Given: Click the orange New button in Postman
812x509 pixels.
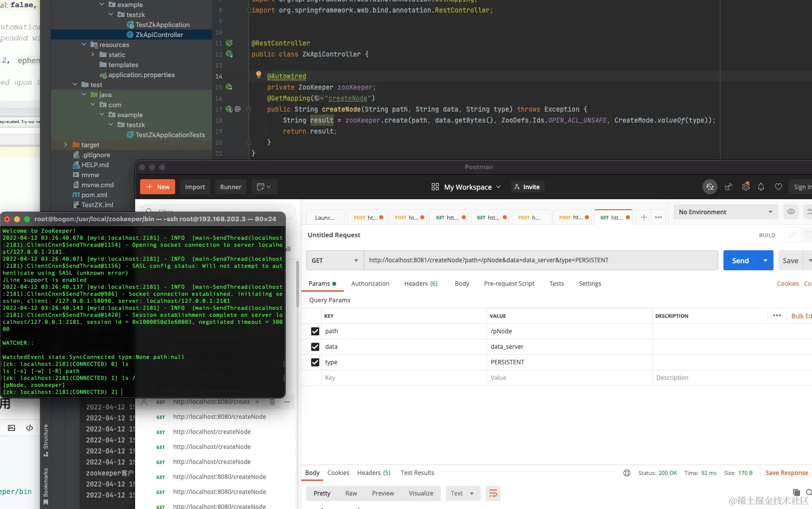Looking at the screenshot, I should point(158,187).
